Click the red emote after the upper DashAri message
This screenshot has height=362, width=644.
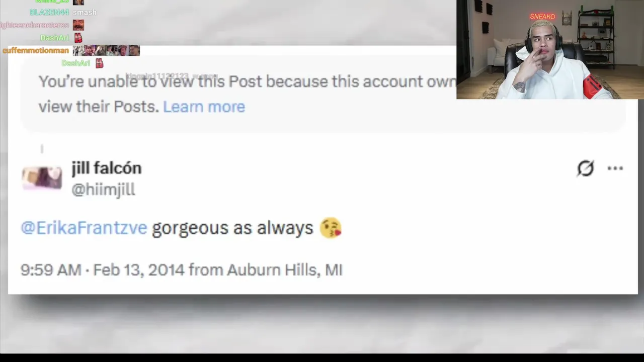coord(78,38)
